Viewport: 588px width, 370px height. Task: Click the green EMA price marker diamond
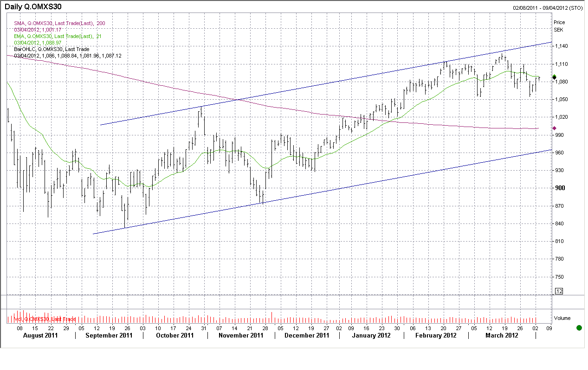click(x=554, y=77)
